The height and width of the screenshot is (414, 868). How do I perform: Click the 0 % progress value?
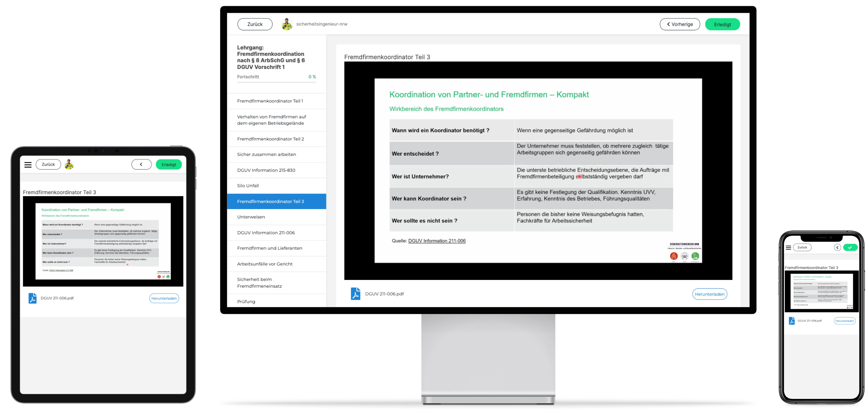pos(312,77)
